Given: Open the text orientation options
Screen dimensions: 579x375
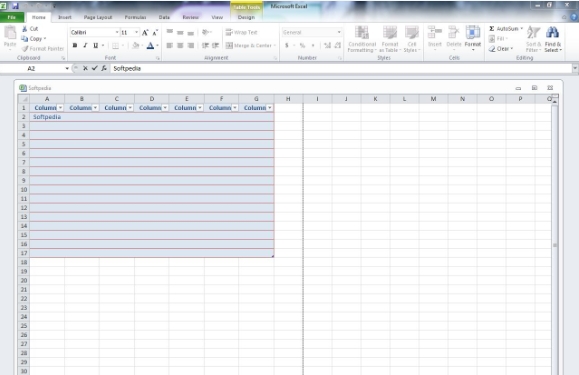Looking at the screenshot, I should point(206,32).
